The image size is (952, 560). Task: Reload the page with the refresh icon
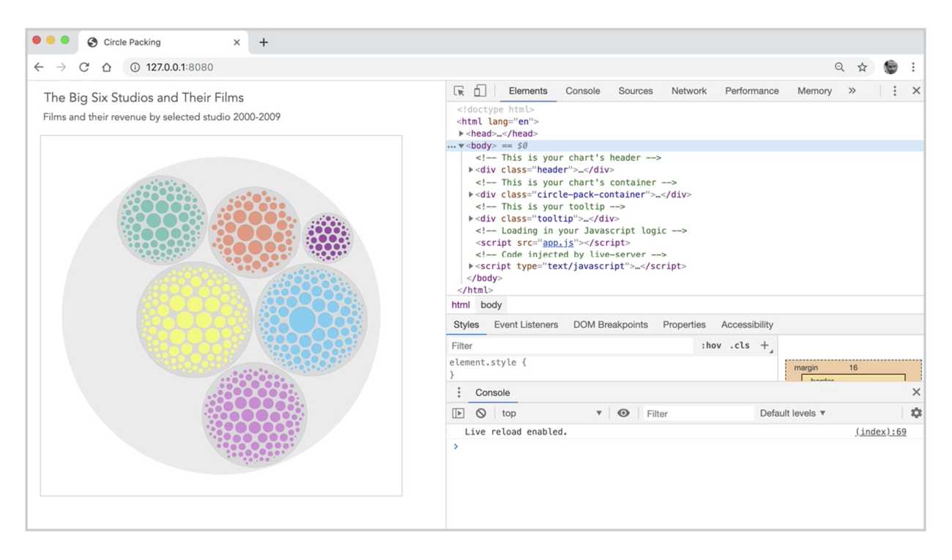pos(83,67)
